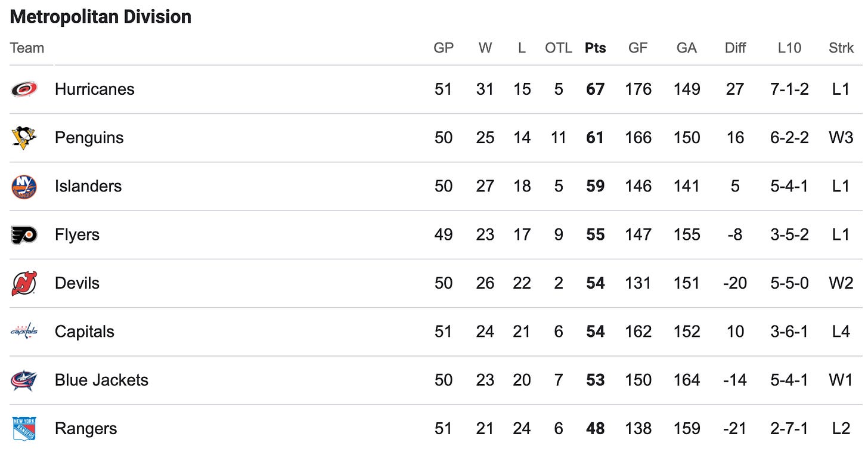868x461 pixels.
Task: Select the Columbus Blue Jackets logo
Action: point(24,380)
